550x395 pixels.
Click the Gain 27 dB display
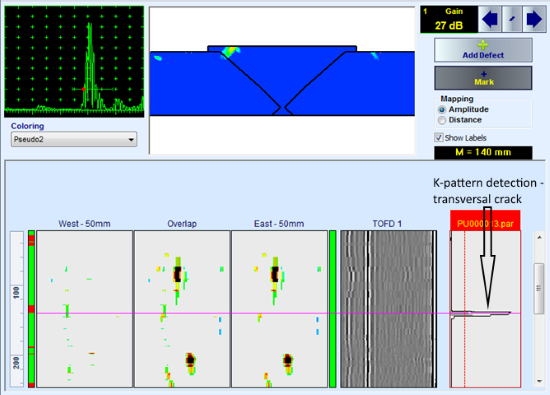449,20
